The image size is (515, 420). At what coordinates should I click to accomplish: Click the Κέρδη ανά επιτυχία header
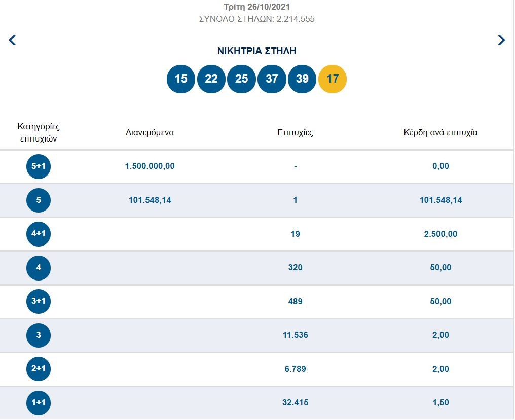440,133
